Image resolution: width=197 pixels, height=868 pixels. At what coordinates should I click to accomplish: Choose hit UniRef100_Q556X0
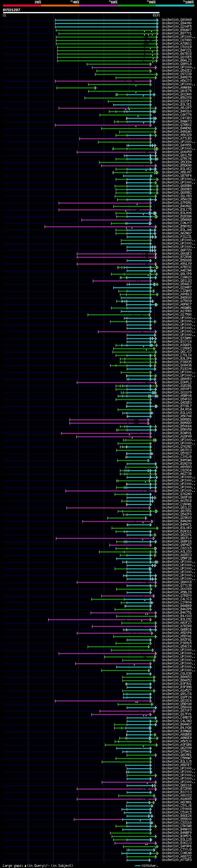coord(177,819)
